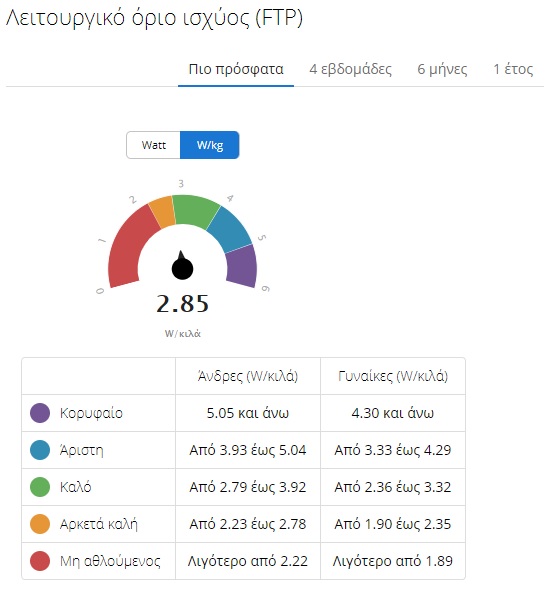Click the orange Αρκετά καλή legend dot
This screenshot has height=590, width=557.
click(40, 524)
